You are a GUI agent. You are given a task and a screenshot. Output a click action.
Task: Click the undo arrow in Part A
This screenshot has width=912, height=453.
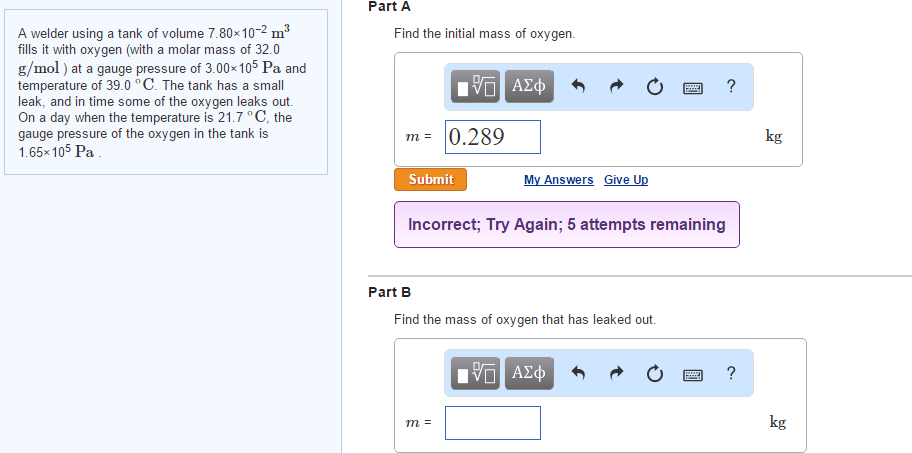[578, 87]
